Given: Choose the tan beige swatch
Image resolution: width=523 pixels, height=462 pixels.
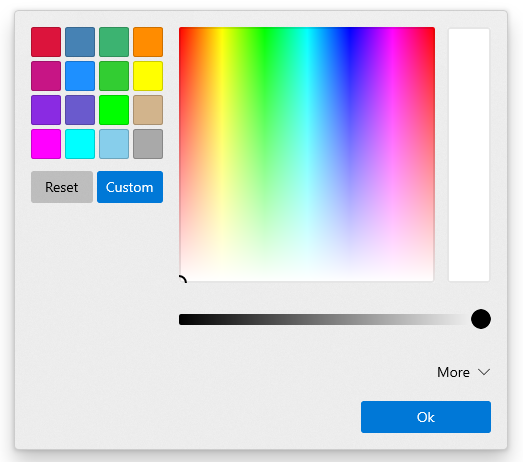Looking at the screenshot, I should click(148, 110).
